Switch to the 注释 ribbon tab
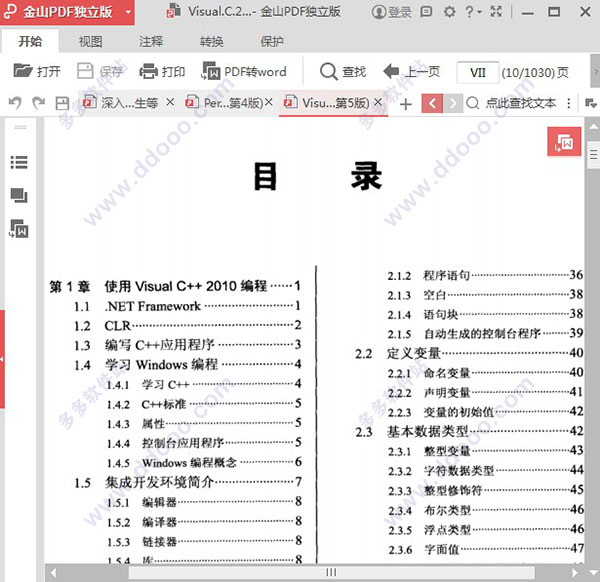 click(x=151, y=41)
